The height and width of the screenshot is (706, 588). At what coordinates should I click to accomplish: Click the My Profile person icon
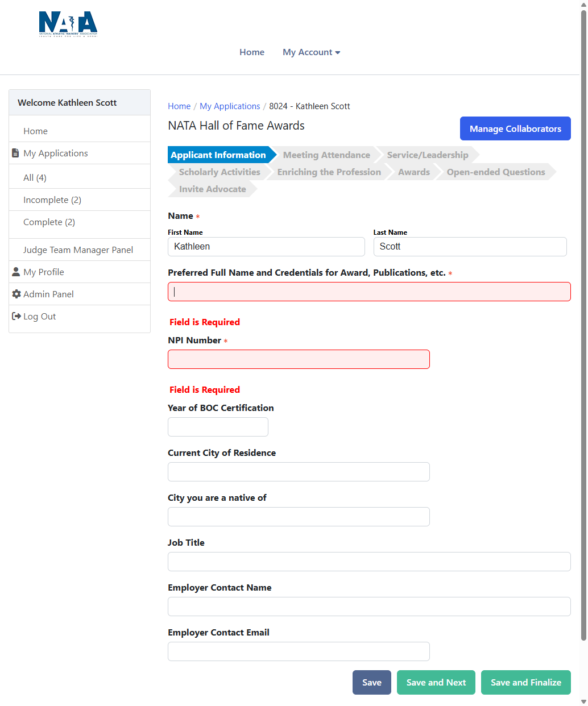pyautogui.click(x=16, y=272)
